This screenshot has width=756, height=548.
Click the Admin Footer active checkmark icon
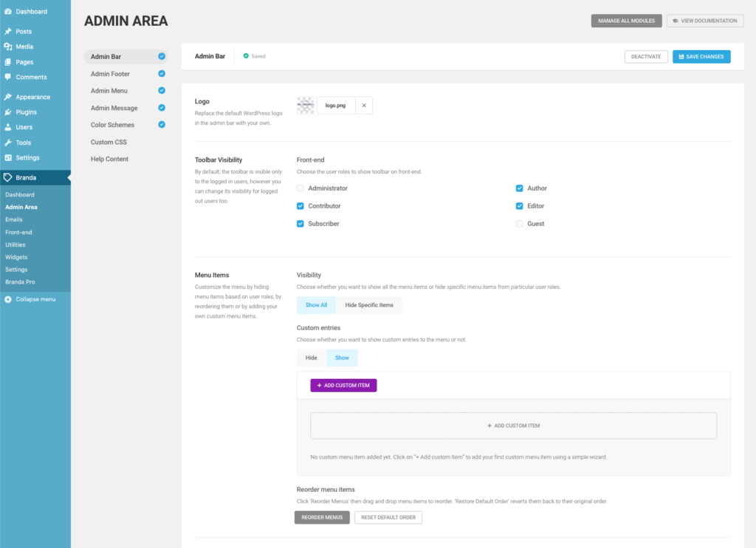(162, 74)
